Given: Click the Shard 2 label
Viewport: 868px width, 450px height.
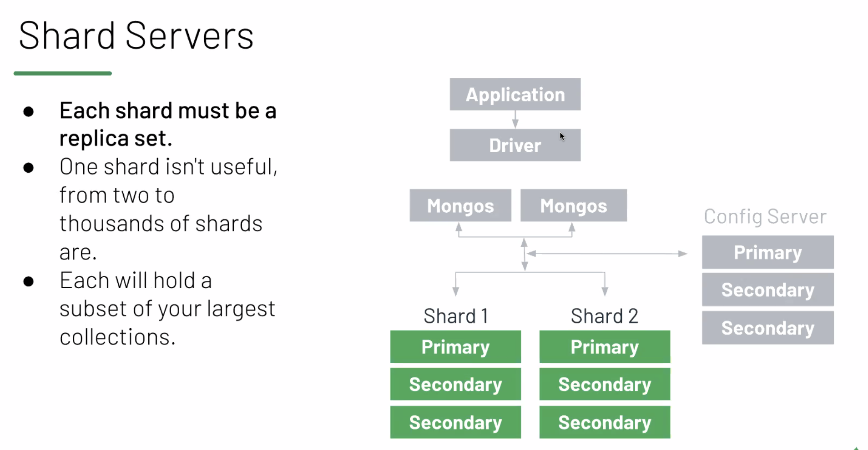Looking at the screenshot, I should (x=605, y=316).
